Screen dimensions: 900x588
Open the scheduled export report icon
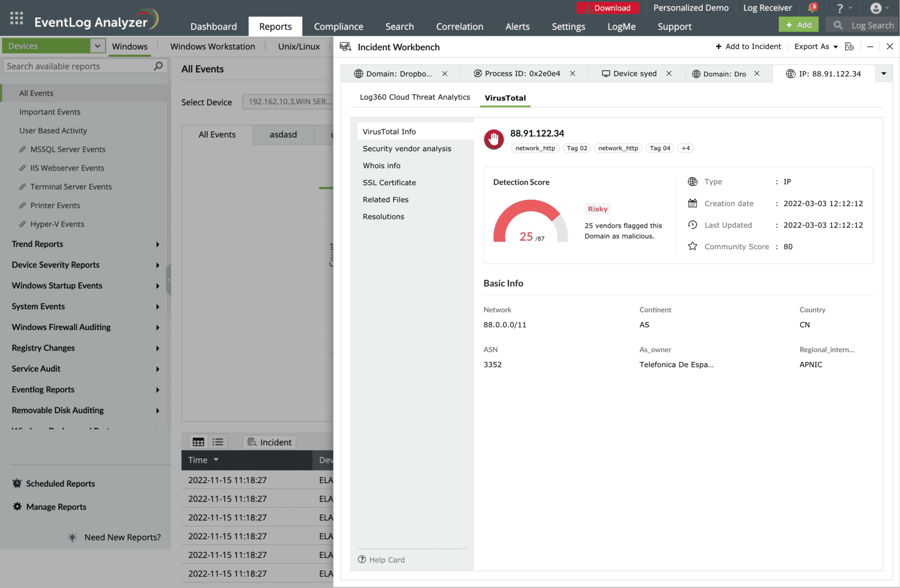[850, 46]
